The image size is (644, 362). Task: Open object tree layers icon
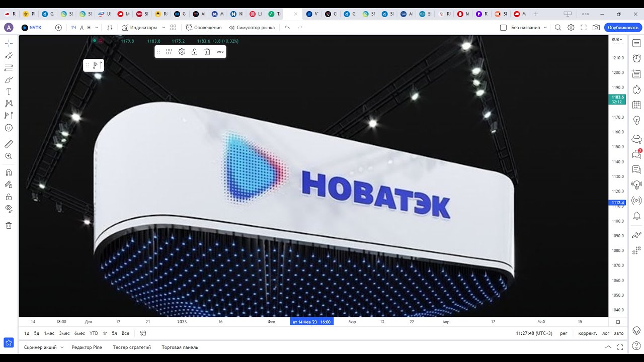[x=636, y=330]
